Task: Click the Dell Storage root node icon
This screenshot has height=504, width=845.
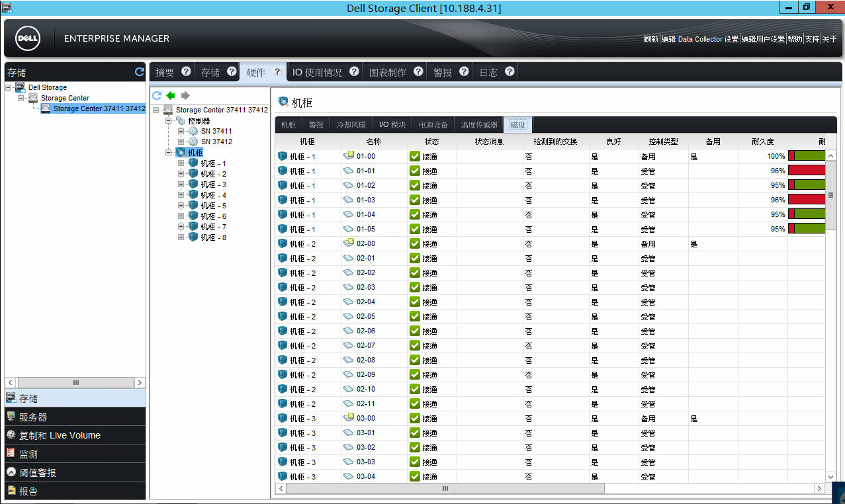Action: 21,87
